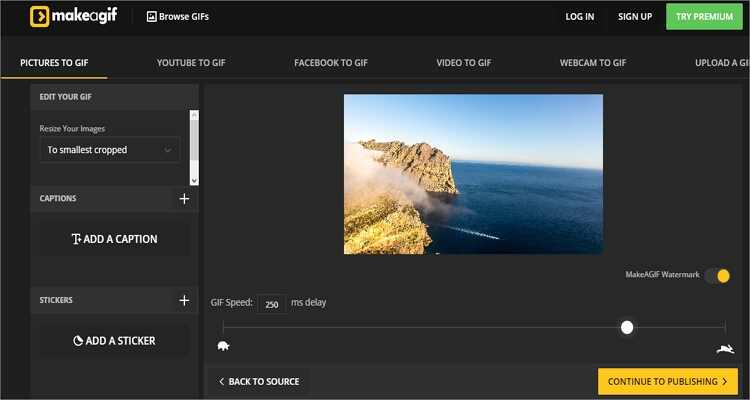Click the Browse GIFs picture icon
The image size is (750, 400).
coord(152,17)
